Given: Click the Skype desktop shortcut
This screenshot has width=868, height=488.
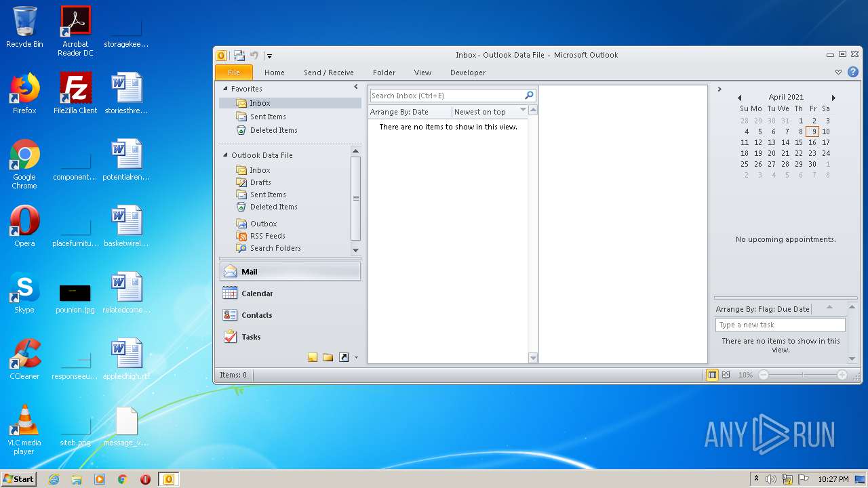Looking at the screenshot, I should [x=24, y=294].
